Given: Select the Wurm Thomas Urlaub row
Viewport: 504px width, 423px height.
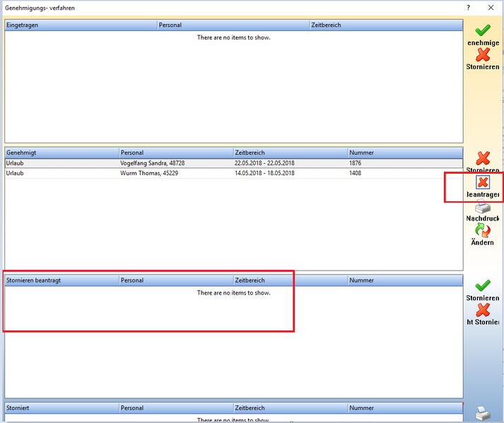Looking at the screenshot, I should tap(177, 173).
